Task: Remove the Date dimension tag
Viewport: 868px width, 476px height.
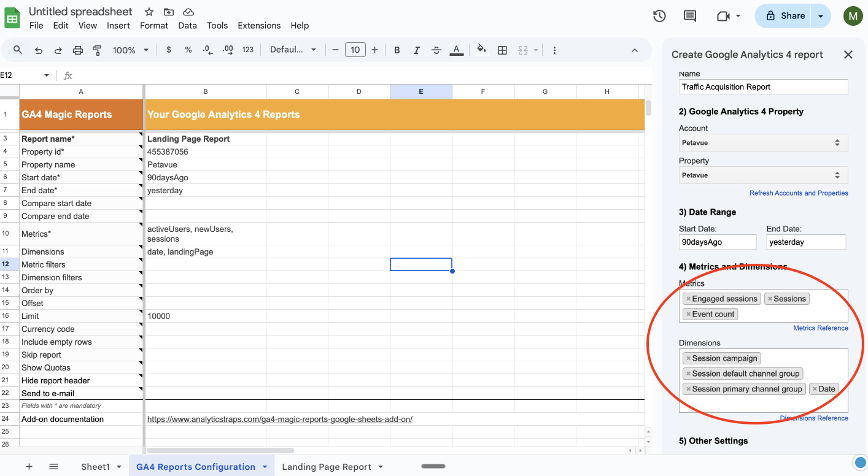Action: (815, 389)
